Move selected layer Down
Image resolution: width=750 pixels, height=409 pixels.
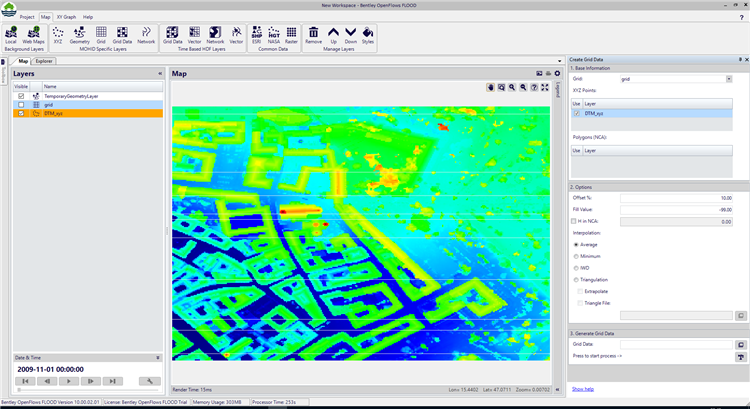tap(351, 35)
